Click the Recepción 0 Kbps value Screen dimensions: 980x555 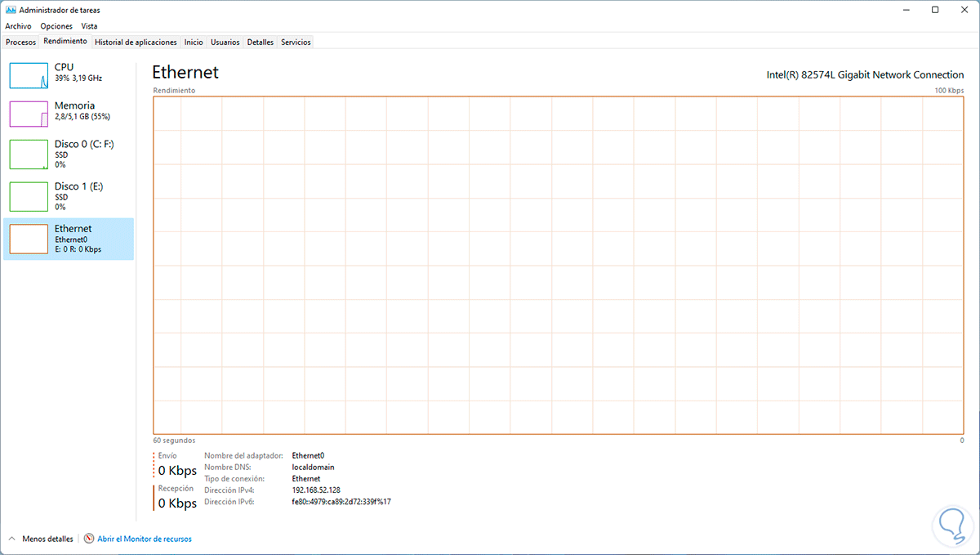click(177, 503)
